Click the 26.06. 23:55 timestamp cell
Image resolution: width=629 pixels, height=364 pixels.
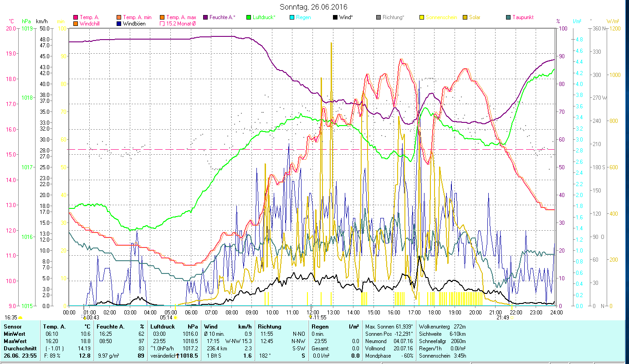click(20, 356)
